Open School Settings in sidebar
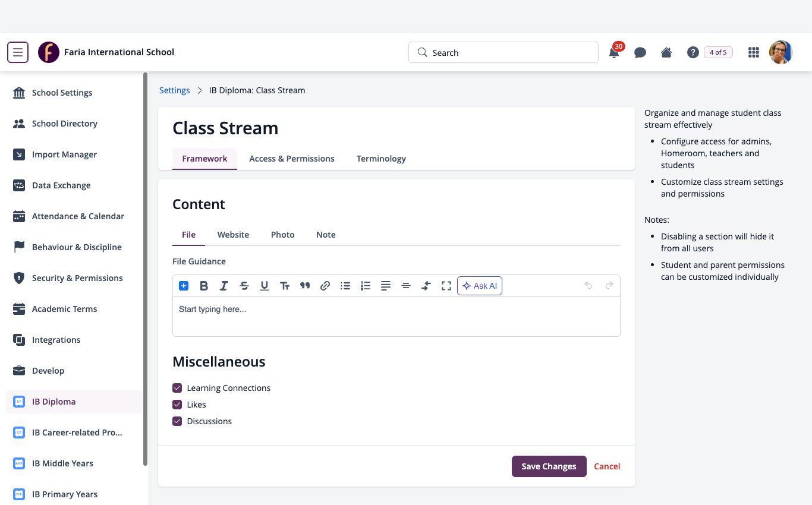The width and height of the screenshot is (812, 505). click(74, 93)
